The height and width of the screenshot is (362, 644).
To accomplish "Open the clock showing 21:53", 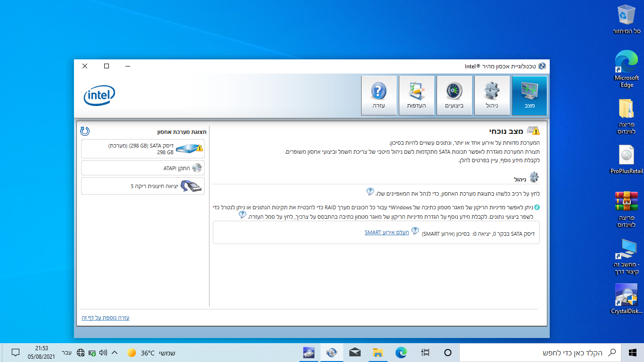I will point(41,353).
